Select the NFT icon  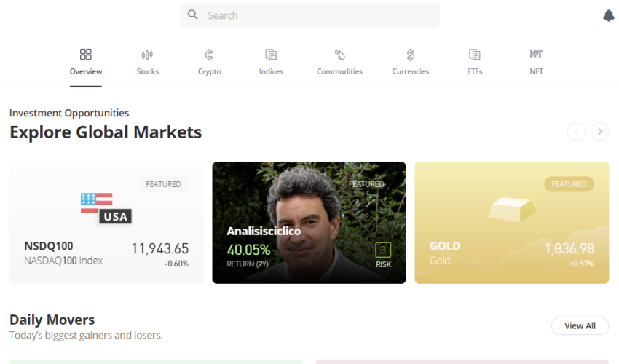coord(536,54)
